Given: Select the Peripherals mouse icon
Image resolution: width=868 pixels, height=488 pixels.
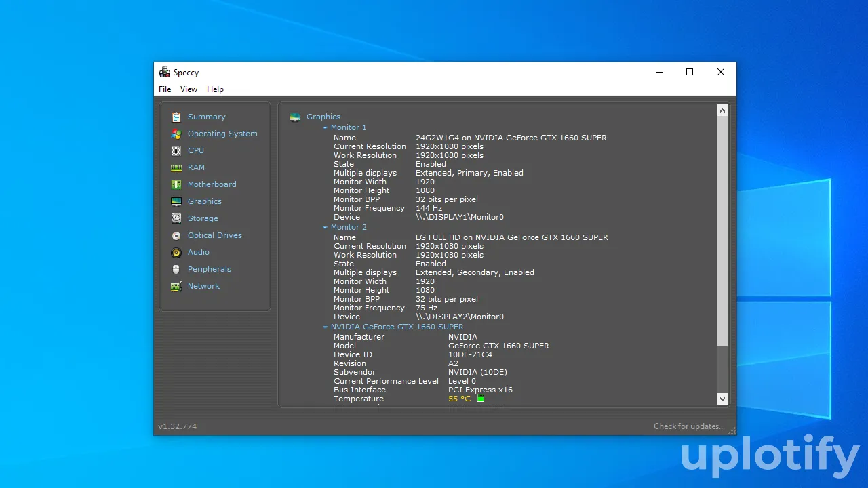Looking at the screenshot, I should pyautogui.click(x=176, y=269).
